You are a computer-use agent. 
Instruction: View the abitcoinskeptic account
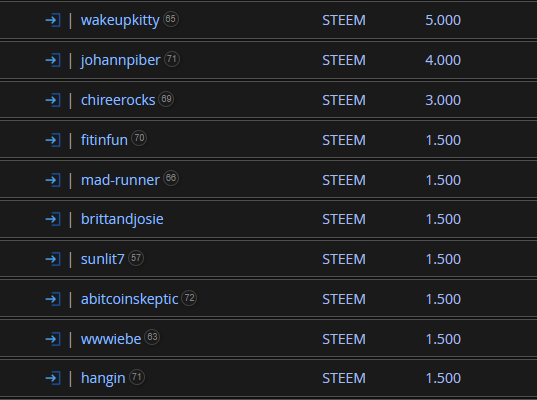pyautogui.click(x=129, y=300)
